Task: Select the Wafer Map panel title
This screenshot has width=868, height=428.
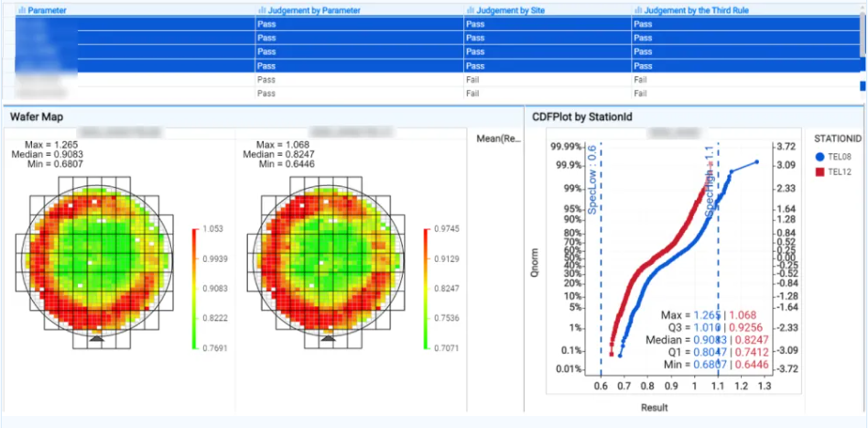Action: pos(36,117)
